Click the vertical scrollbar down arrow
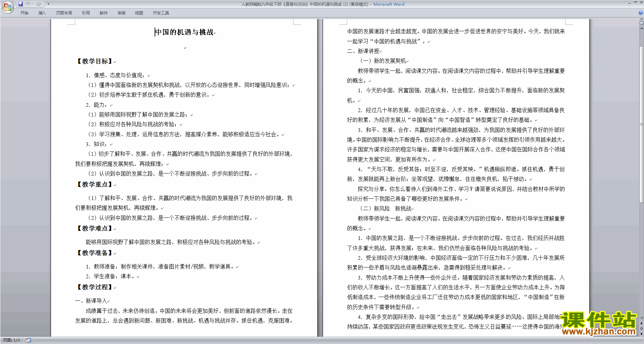Image resolution: width=644 pixels, height=344 pixels. 641,318
